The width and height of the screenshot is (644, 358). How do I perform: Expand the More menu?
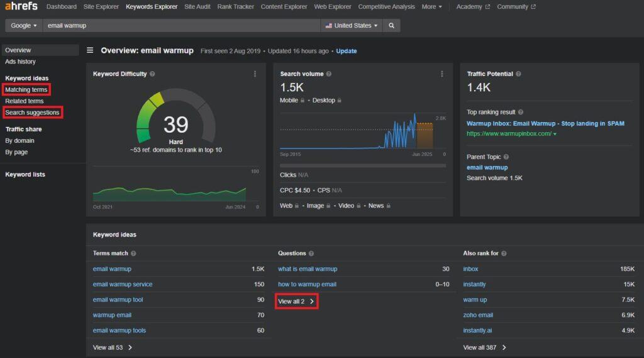coord(431,6)
